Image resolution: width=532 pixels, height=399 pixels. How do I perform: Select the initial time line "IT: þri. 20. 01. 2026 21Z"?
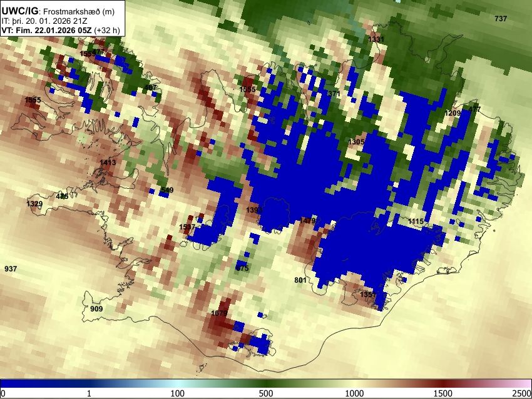click(x=44, y=21)
